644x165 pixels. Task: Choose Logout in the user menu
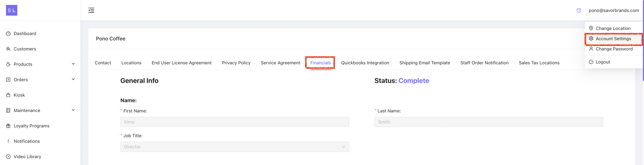click(x=603, y=62)
